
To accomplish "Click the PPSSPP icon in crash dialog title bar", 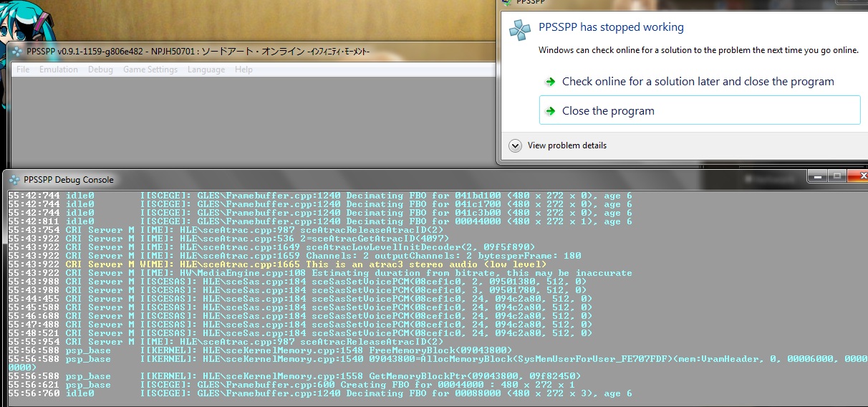I will click(x=507, y=2).
